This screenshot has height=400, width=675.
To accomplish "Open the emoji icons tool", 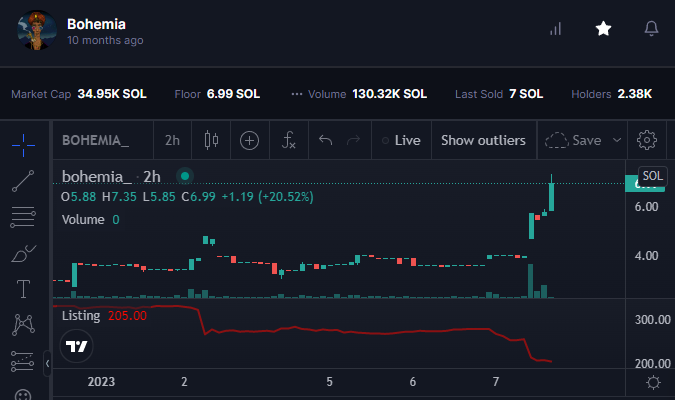I will tap(23, 394).
